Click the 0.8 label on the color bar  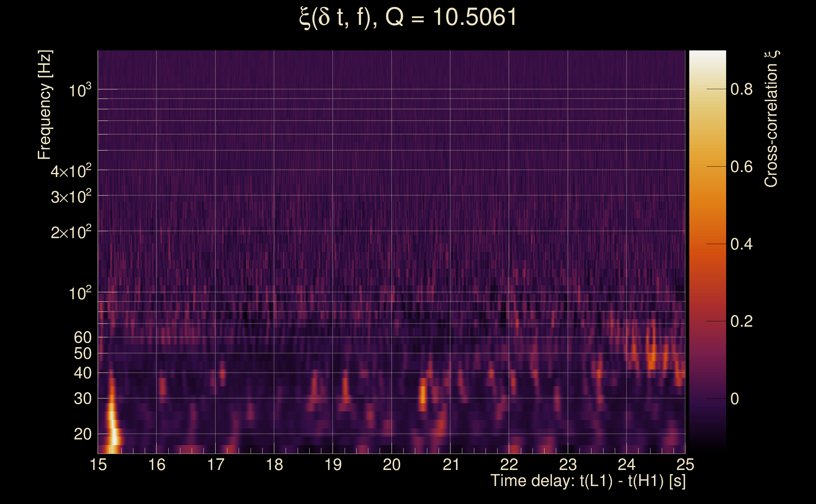(741, 89)
